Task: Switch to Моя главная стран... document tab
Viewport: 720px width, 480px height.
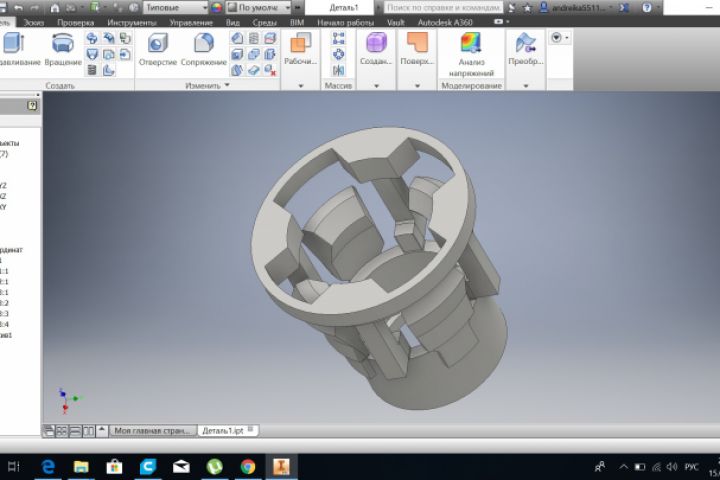Action: 152,430
